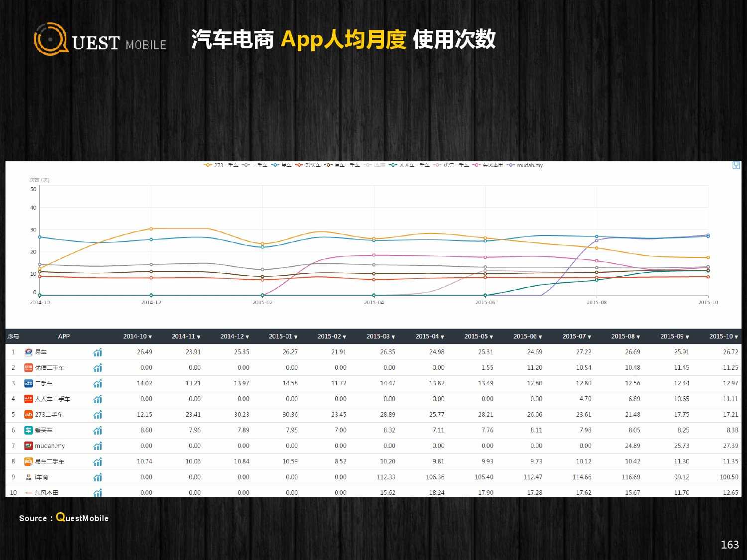747x560 pixels.
Task: Click the APP column header
Action: [64, 336]
